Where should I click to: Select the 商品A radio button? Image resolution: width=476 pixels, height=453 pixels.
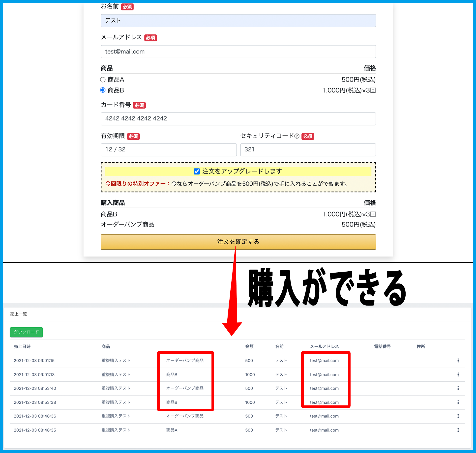tap(103, 80)
